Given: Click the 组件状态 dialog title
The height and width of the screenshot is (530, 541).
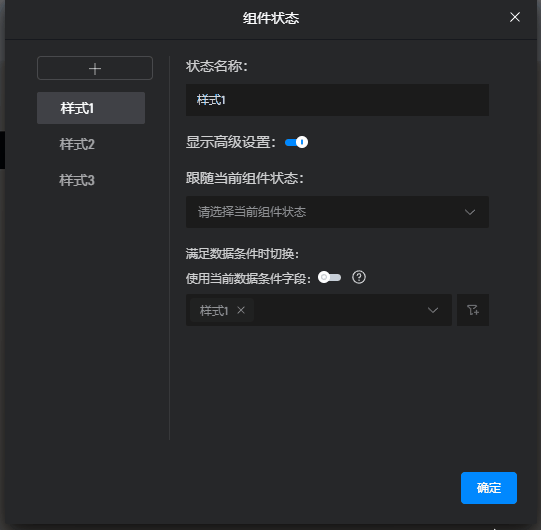Looking at the screenshot, I should pyautogui.click(x=270, y=18).
